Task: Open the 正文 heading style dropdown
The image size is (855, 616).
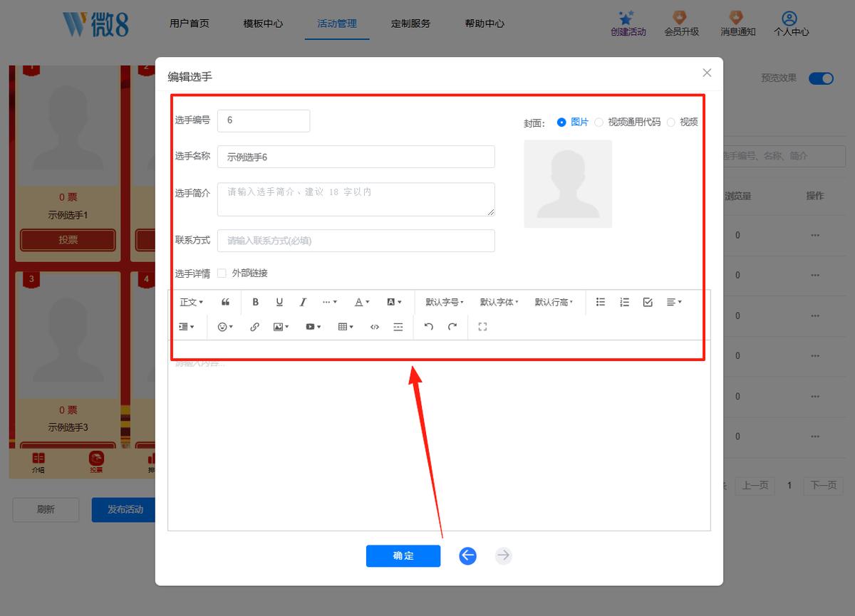Action: click(x=191, y=302)
